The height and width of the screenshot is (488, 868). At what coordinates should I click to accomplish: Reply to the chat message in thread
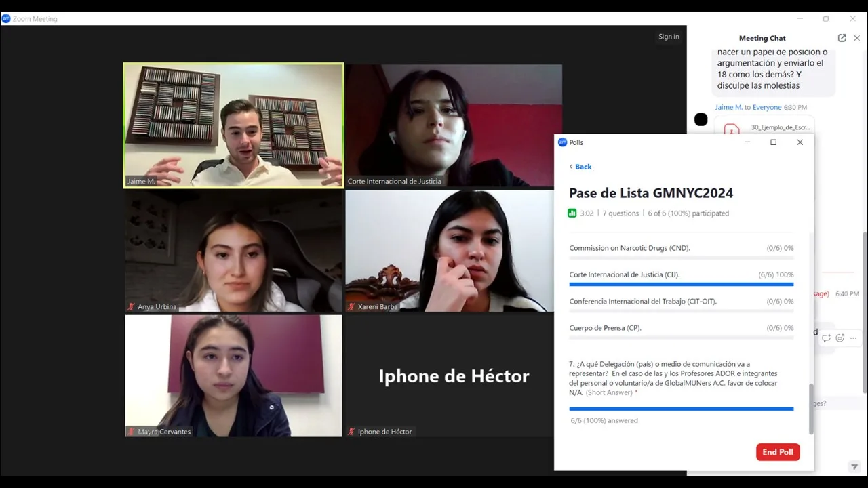826,338
